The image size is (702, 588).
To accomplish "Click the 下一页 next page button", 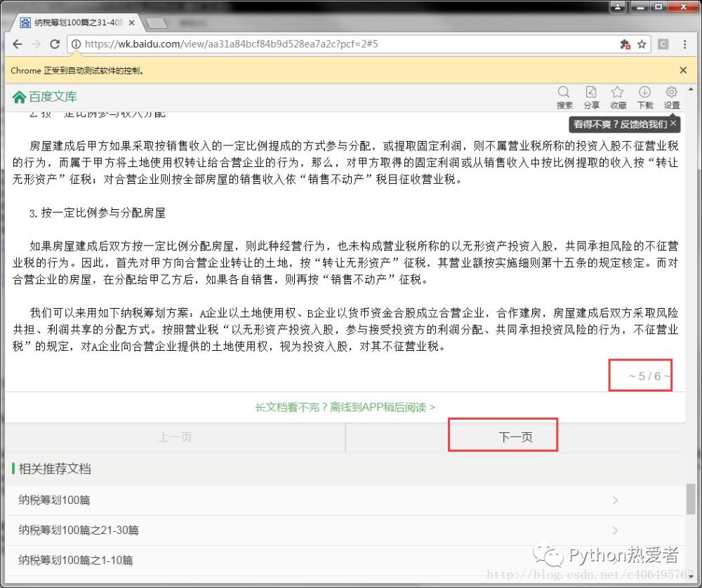I will point(515,437).
